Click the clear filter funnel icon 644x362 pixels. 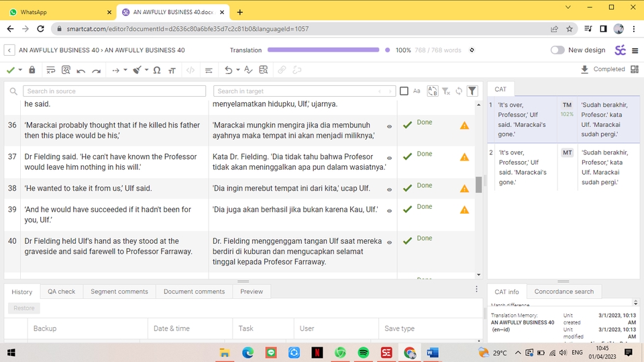coord(446,91)
